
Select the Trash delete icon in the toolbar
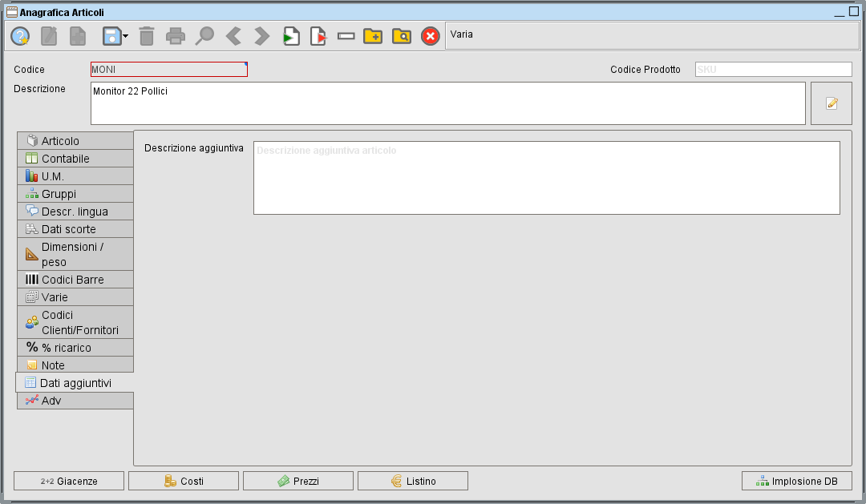pos(146,35)
